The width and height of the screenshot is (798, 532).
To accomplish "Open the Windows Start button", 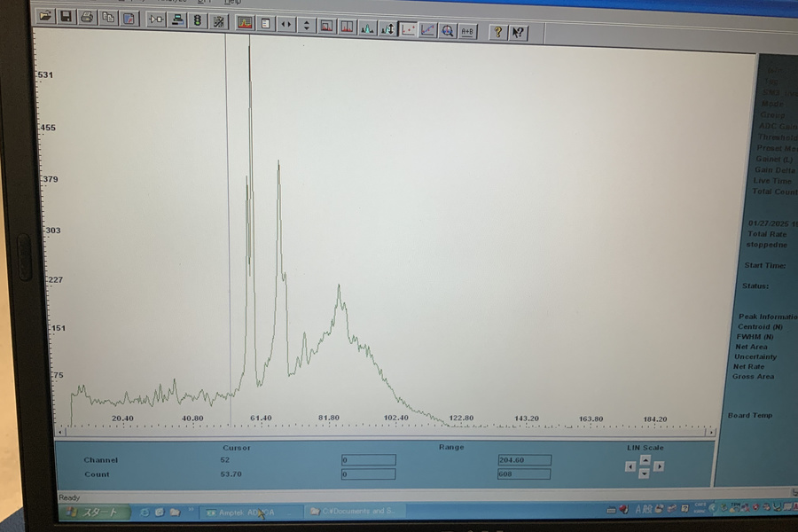I will (x=94, y=512).
